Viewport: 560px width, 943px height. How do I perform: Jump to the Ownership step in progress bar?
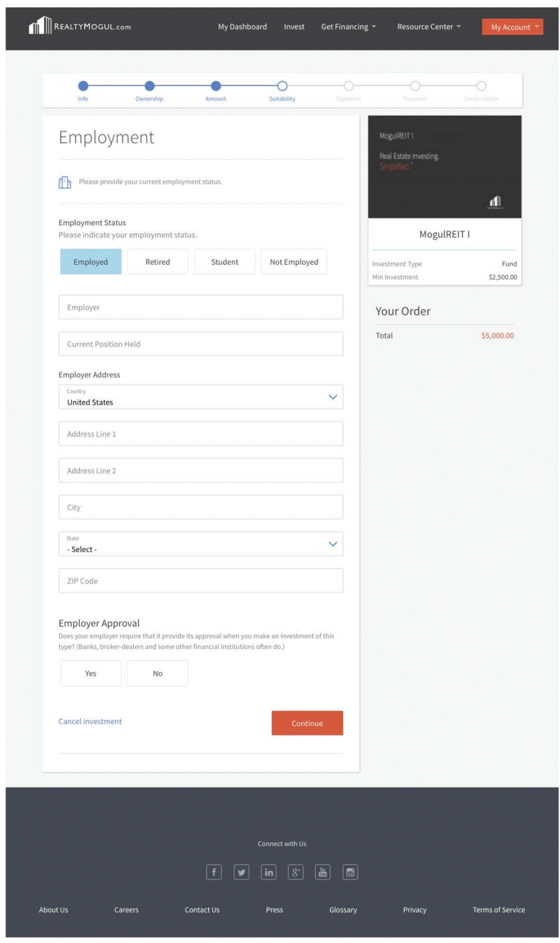(x=149, y=86)
